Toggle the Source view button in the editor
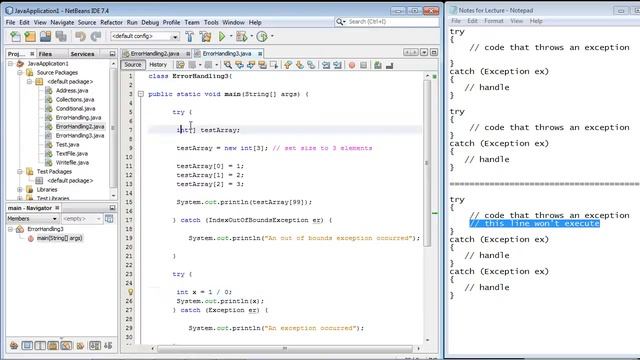Image resolution: width=640 pixels, height=360 pixels. click(x=133, y=65)
